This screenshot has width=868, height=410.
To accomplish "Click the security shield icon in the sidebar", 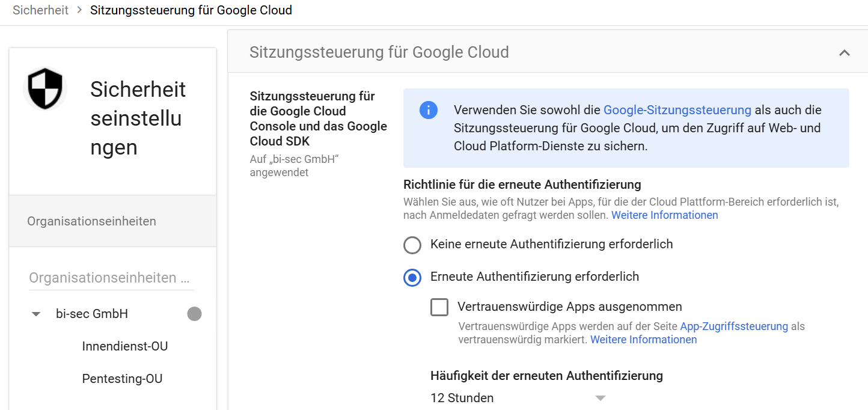I will [x=44, y=89].
